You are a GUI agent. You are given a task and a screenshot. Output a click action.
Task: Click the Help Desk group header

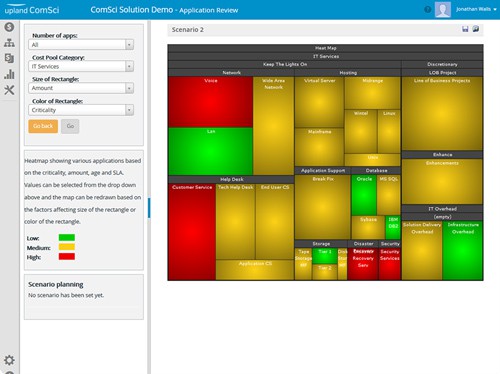point(231,179)
